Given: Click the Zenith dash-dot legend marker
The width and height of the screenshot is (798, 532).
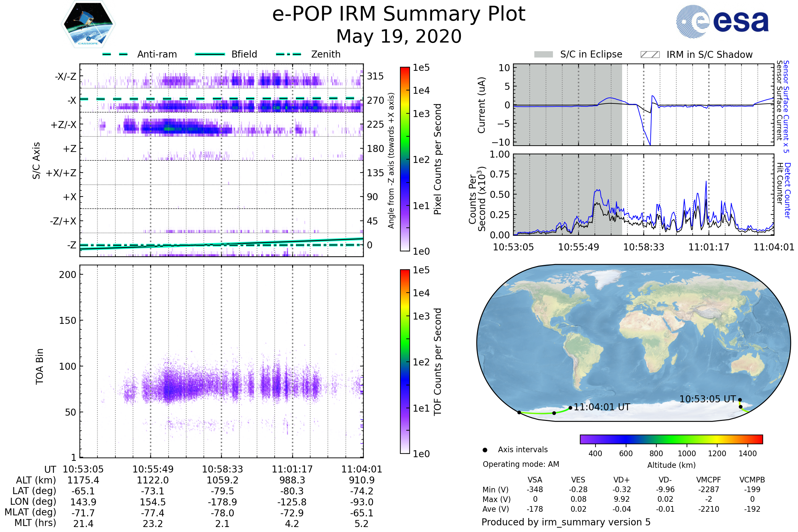Looking at the screenshot, I should (288, 54).
